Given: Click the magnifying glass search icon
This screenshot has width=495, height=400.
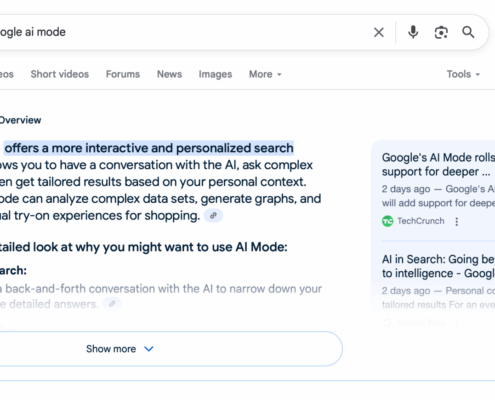Looking at the screenshot, I should coord(468,32).
